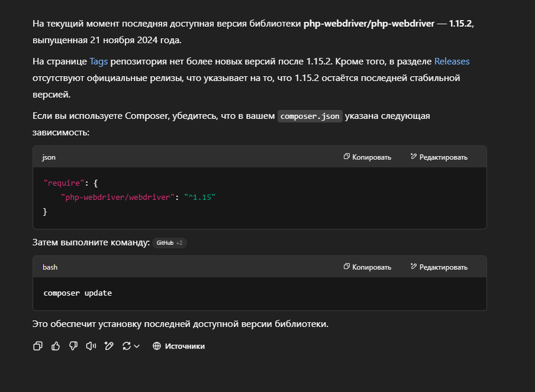Follow the Releases link

tap(452, 61)
